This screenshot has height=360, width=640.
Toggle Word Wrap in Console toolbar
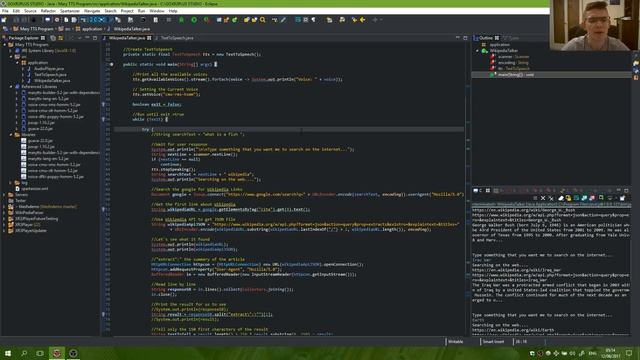click(x=576, y=198)
